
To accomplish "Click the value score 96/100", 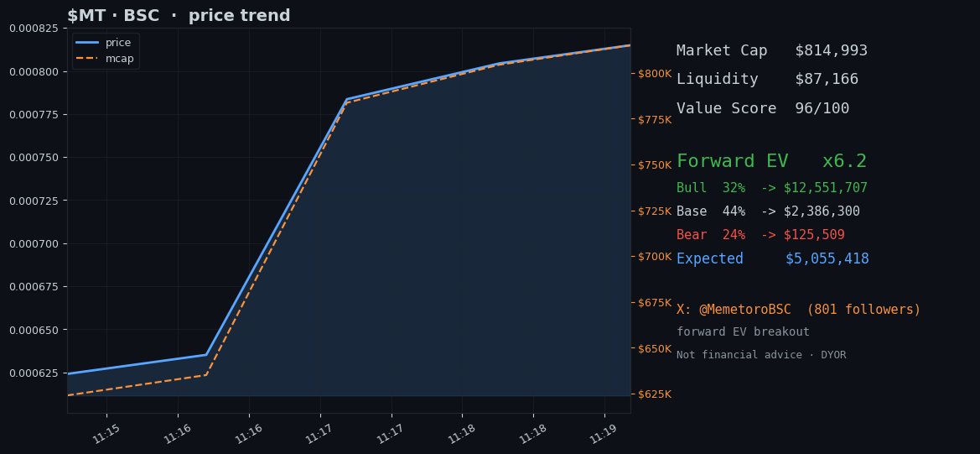I will 822,108.
